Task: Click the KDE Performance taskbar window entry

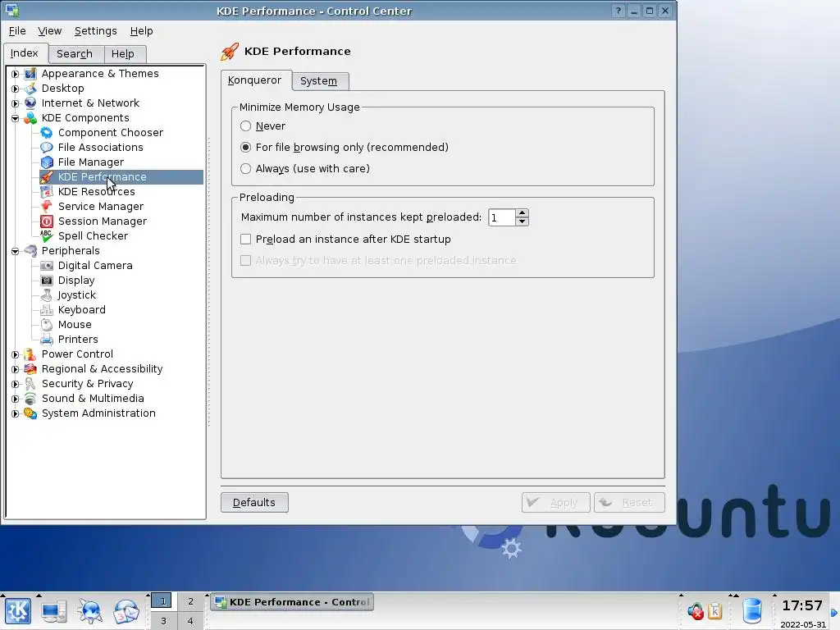Action: coord(292,602)
